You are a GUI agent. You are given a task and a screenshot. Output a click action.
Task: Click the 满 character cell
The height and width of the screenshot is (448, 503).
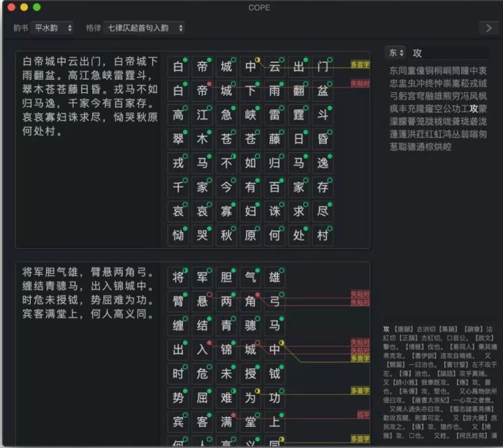226,421
